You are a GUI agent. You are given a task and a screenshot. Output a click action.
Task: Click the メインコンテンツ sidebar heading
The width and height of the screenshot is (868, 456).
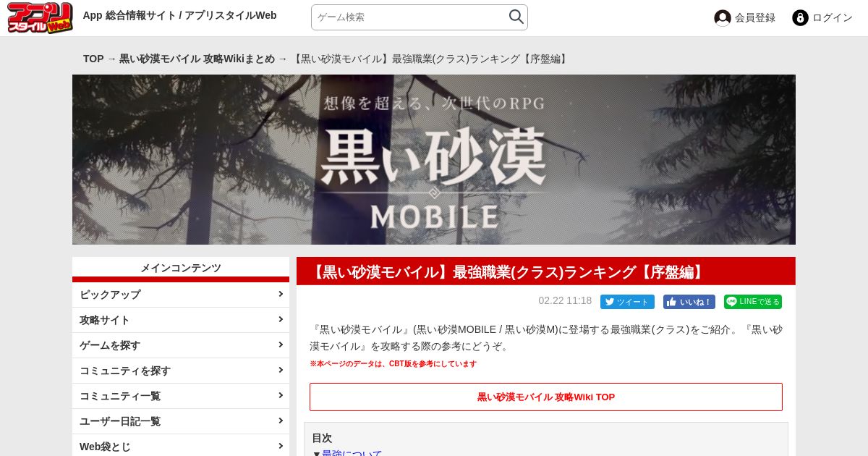pos(181,268)
